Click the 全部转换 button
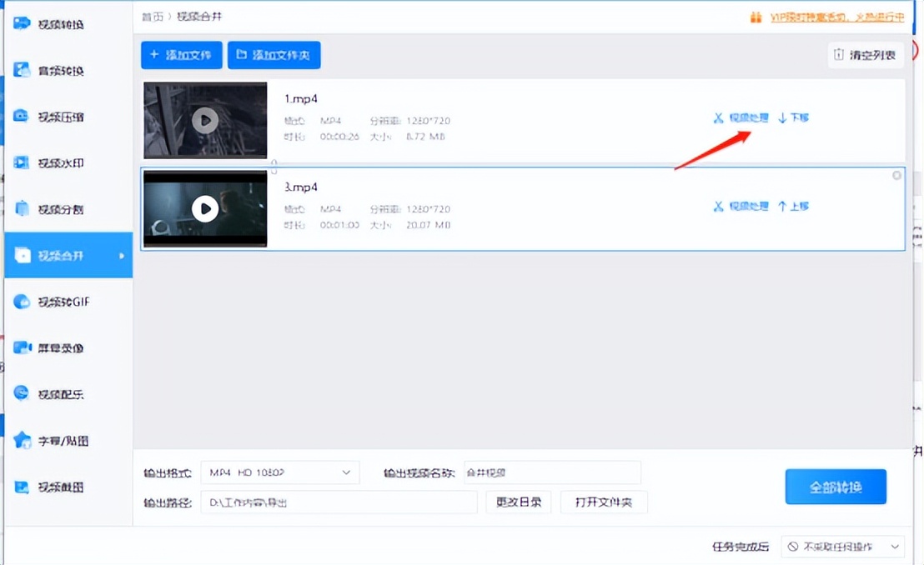The height and width of the screenshot is (565, 924). (x=835, y=487)
